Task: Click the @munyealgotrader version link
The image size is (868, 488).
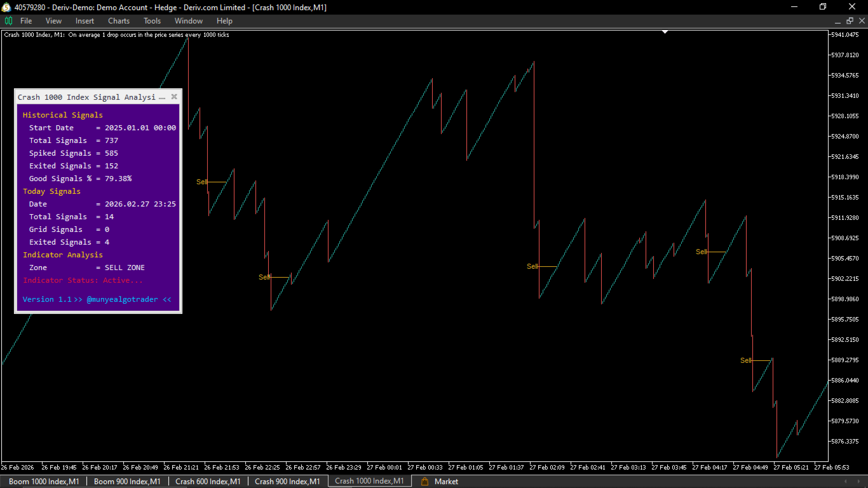Action: [97, 299]
